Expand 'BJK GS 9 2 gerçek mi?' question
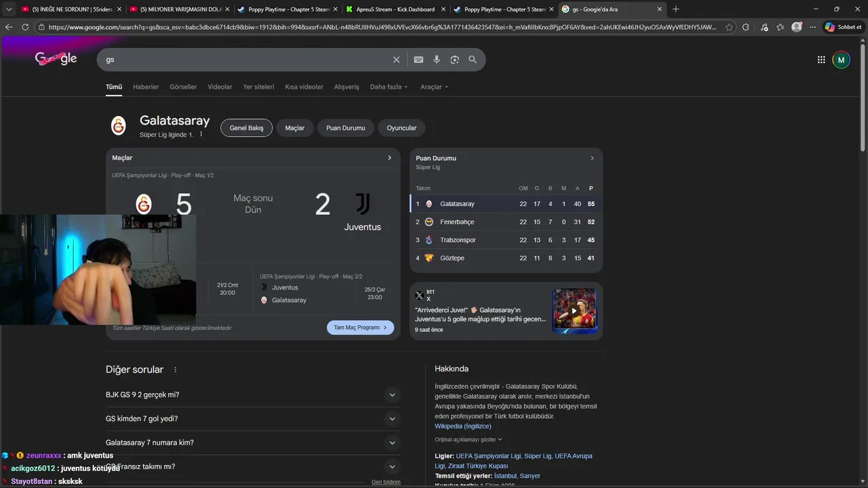Viewport: 868px width, 488px height. click(x=253, y=394)
